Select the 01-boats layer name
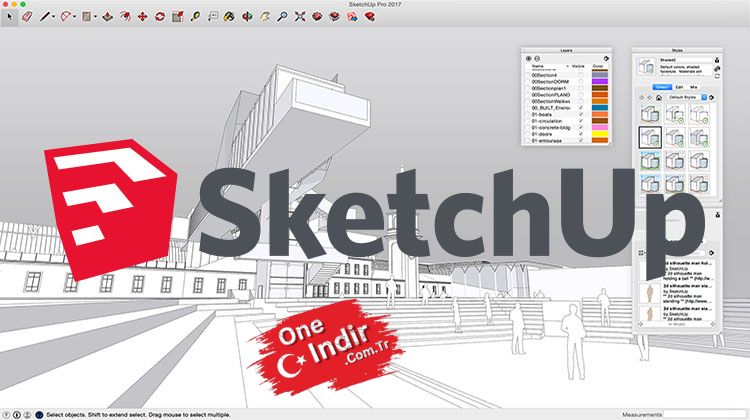This screenshot has height=420, width=750. [x=542, y=115]
